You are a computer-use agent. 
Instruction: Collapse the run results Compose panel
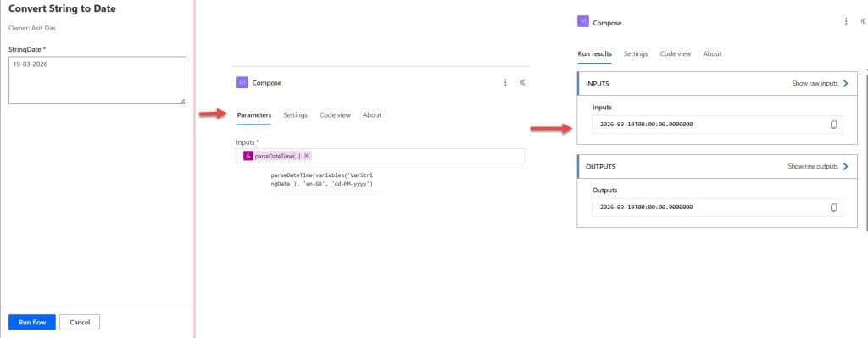(862, 21)
